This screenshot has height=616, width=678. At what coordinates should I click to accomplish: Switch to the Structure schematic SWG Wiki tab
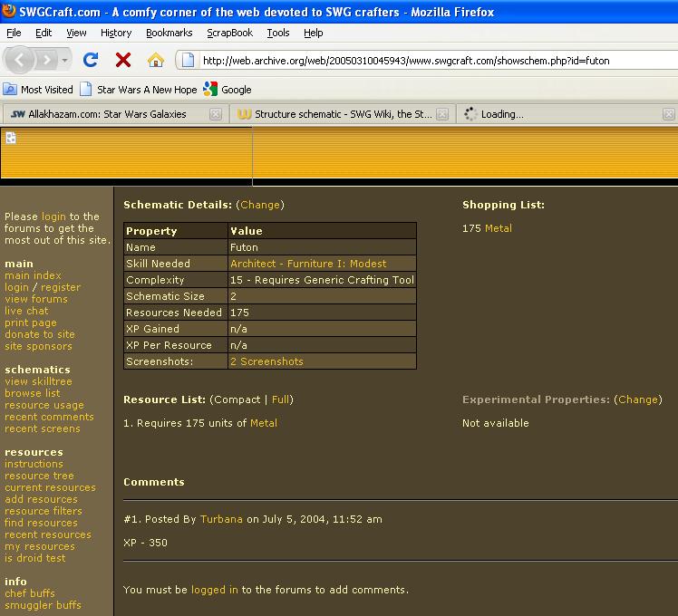point(335,114)
